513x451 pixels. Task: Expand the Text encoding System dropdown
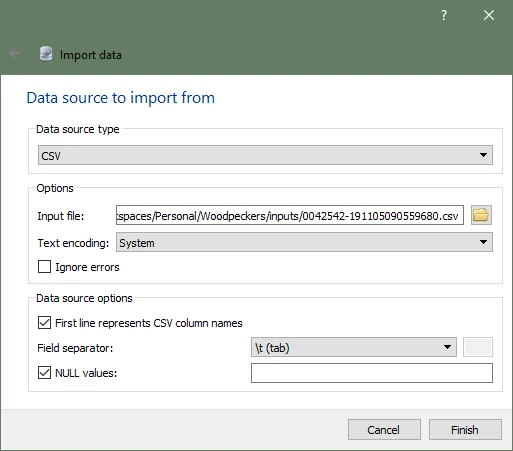(x=304, y=242)
